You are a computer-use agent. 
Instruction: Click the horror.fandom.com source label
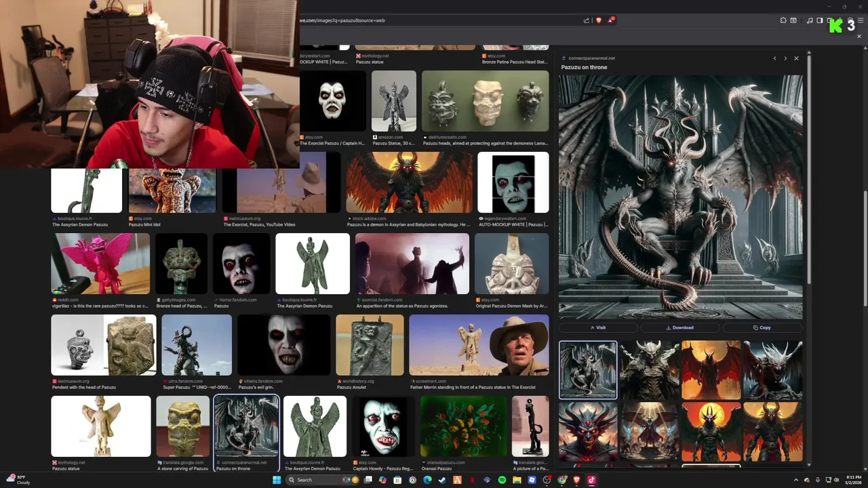click(237, 300)
